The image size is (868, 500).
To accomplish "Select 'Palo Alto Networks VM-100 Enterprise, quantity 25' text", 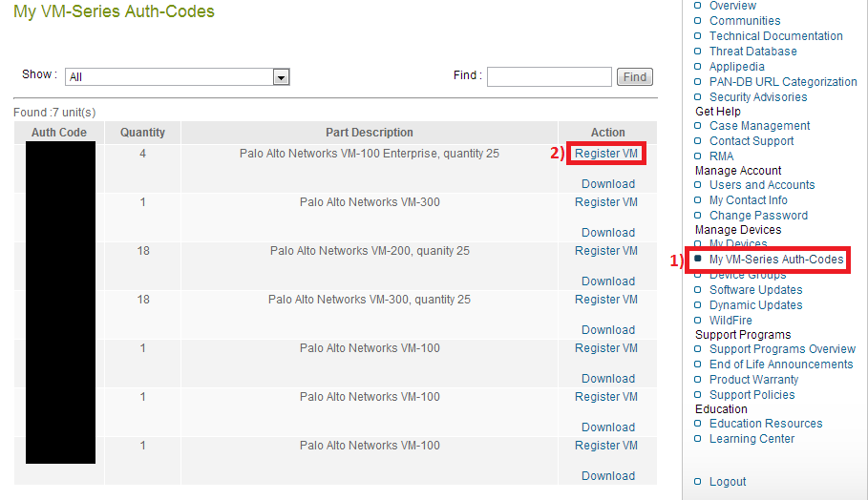I will click(370, 154).
